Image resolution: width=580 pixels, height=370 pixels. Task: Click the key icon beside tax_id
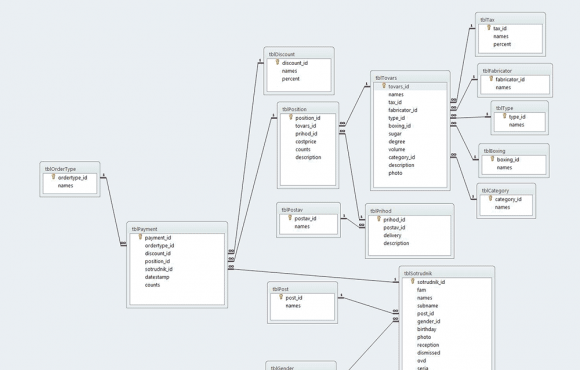coord(489,27)
